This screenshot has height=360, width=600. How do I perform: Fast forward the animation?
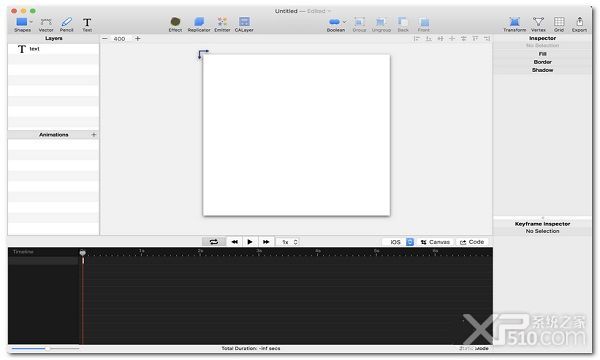(x=266, y=242)
